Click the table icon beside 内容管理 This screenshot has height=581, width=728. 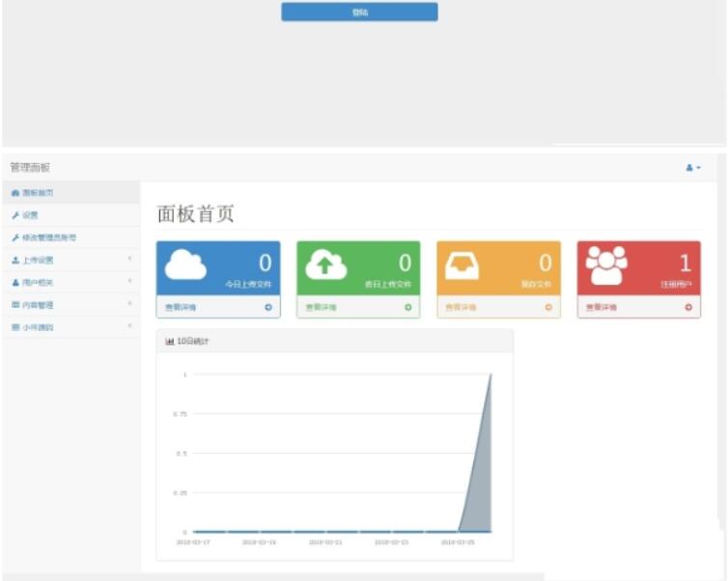(15, 305)
